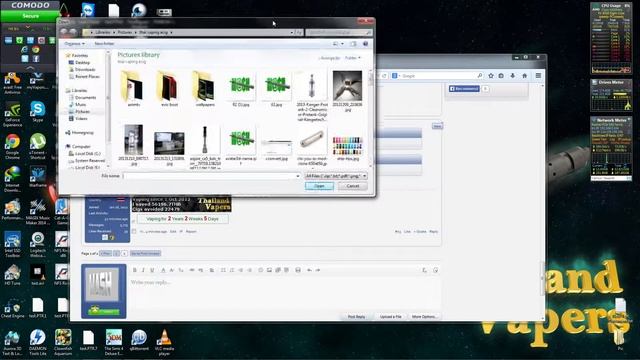The width and height of the screenshot is (640, 360).
Task: Click Chrome icon in Comodo widget
Action: tap(36, 49)
